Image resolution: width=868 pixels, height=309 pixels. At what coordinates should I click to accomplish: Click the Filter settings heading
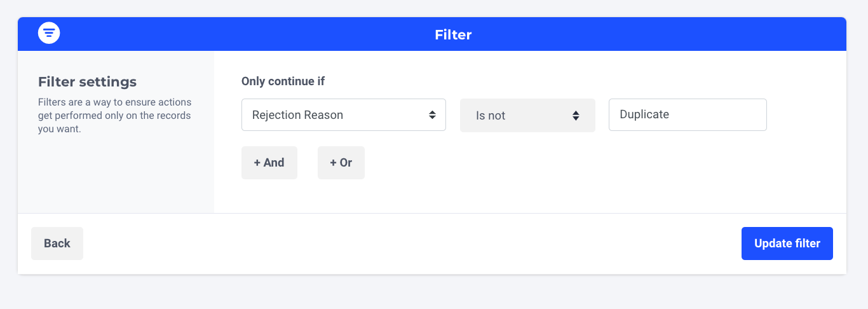[x=88, y=82]
